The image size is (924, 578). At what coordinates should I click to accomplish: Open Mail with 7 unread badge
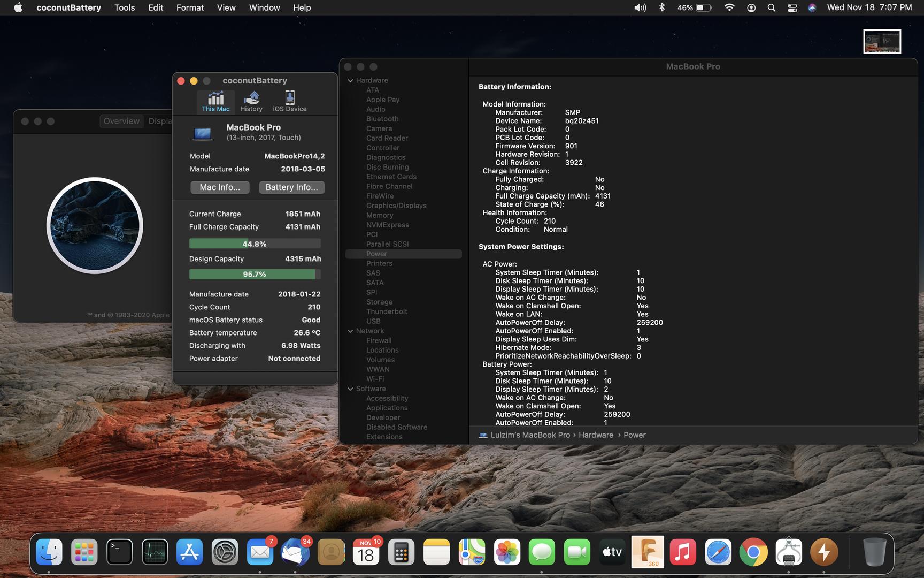tap(260, 552)
